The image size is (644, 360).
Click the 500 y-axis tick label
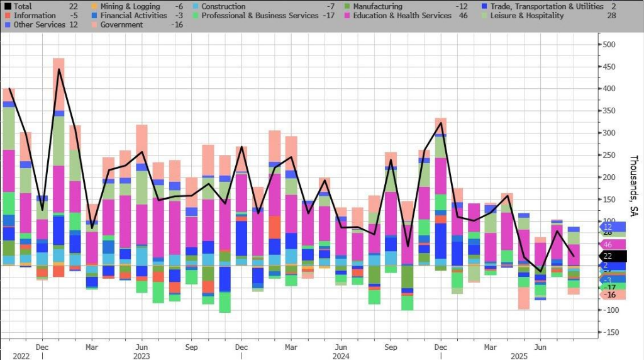(x=609, y=45)
